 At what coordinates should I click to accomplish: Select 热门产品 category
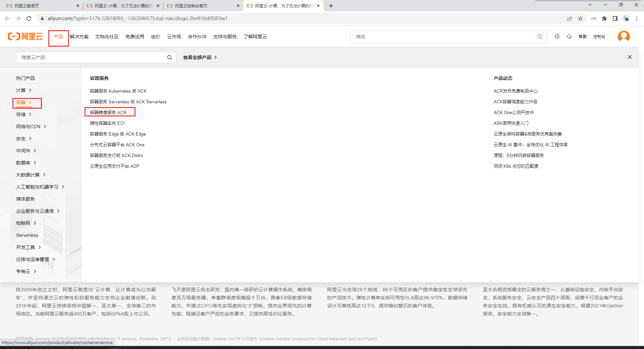pyautogui.click(x=25, y=78)
